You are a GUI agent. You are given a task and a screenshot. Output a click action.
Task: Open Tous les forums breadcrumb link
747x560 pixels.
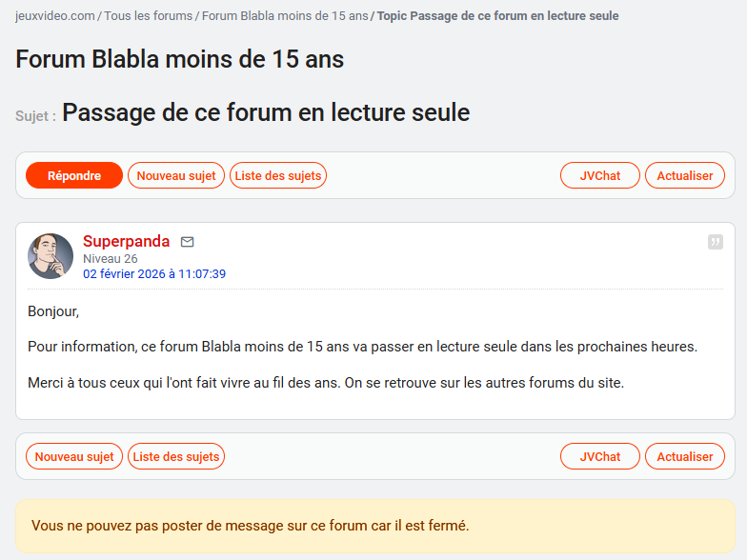tap(148, 16)
